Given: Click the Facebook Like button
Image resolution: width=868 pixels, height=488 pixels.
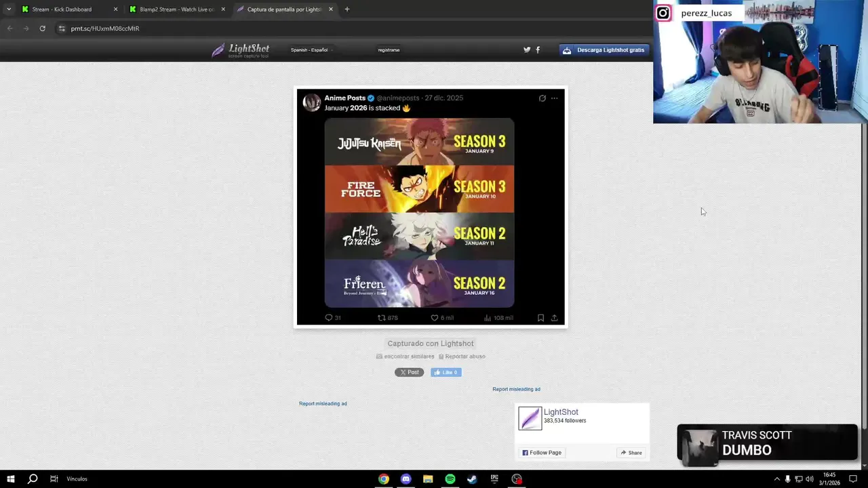Looking at the screenshot, I should 446,372.
